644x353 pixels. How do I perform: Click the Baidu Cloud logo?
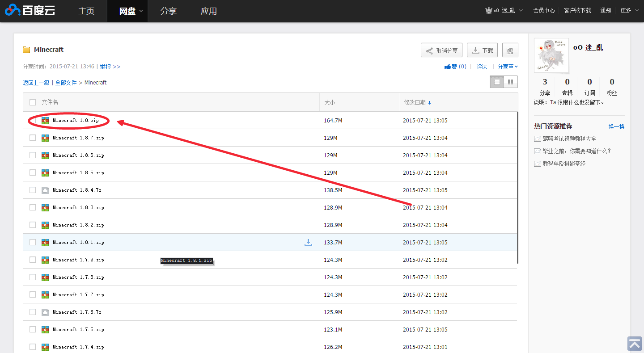click(30, 10)
